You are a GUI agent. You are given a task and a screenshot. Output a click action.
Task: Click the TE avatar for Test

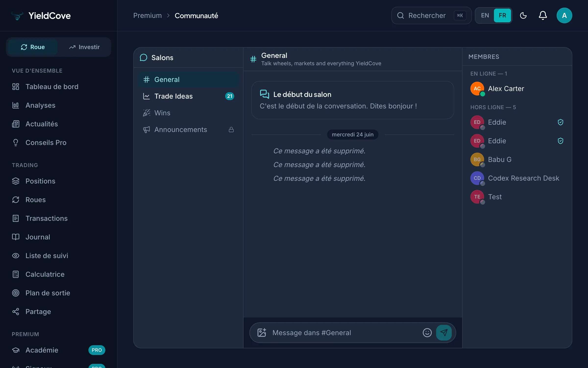pos(477,197)
